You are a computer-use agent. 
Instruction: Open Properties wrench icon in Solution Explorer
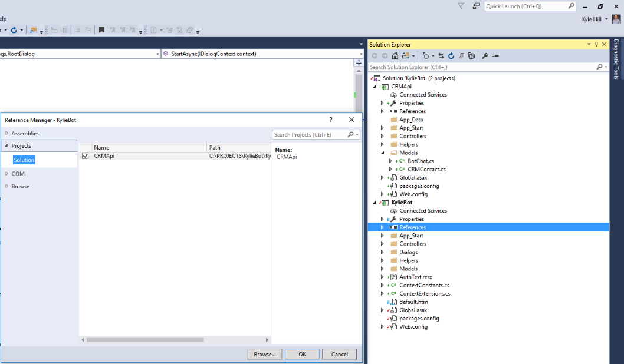click(485, 55)
